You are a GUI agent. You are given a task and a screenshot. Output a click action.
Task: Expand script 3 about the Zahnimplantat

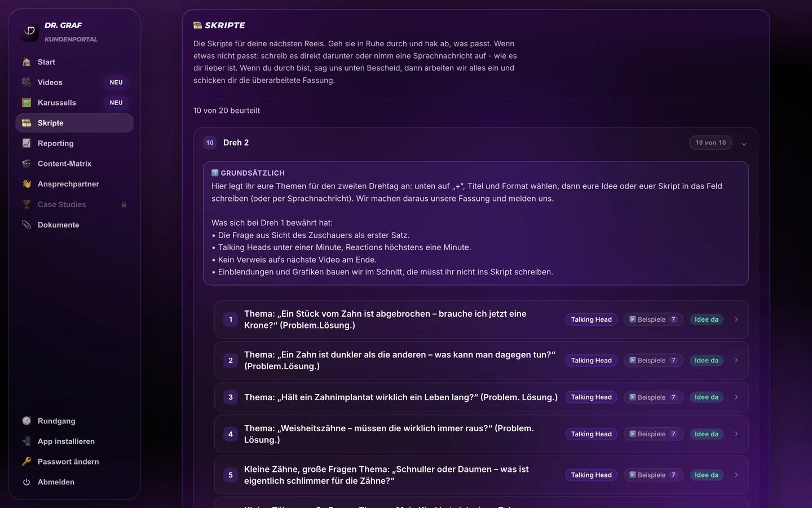click(736, 397)
